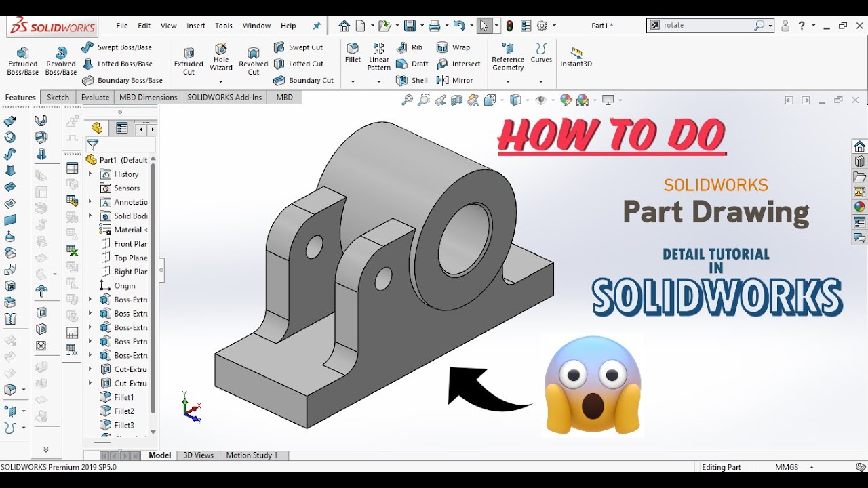Image resolution: width=868 pixels, height=488 pixels.
Task: Open the Hole Wizard dropdown arrow
Action: pos(221,82)
